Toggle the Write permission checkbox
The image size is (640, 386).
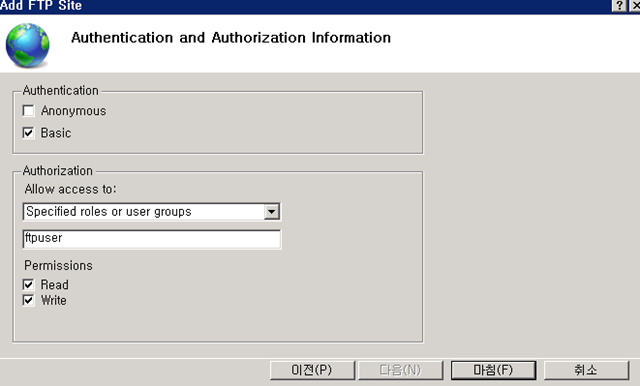pos(28,301)
